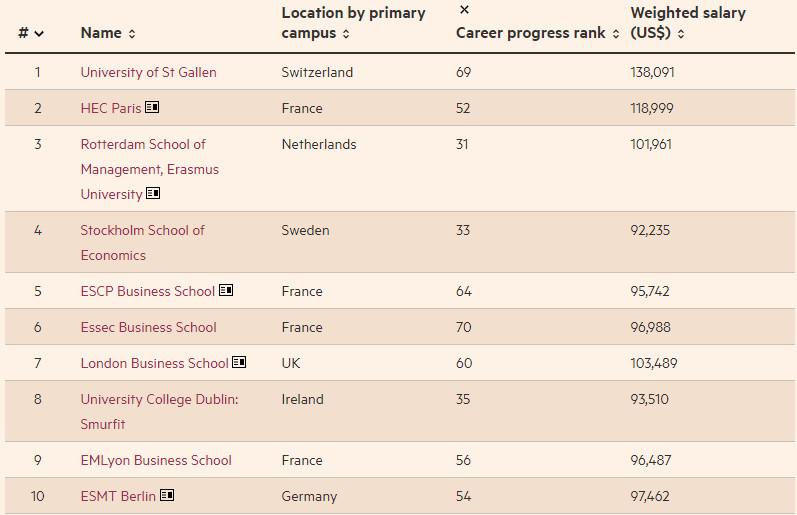The width and height of the screenshot is (797, 515).
Task: Sort by Location by primary campus arrows
Action: [x=346, y=34]
